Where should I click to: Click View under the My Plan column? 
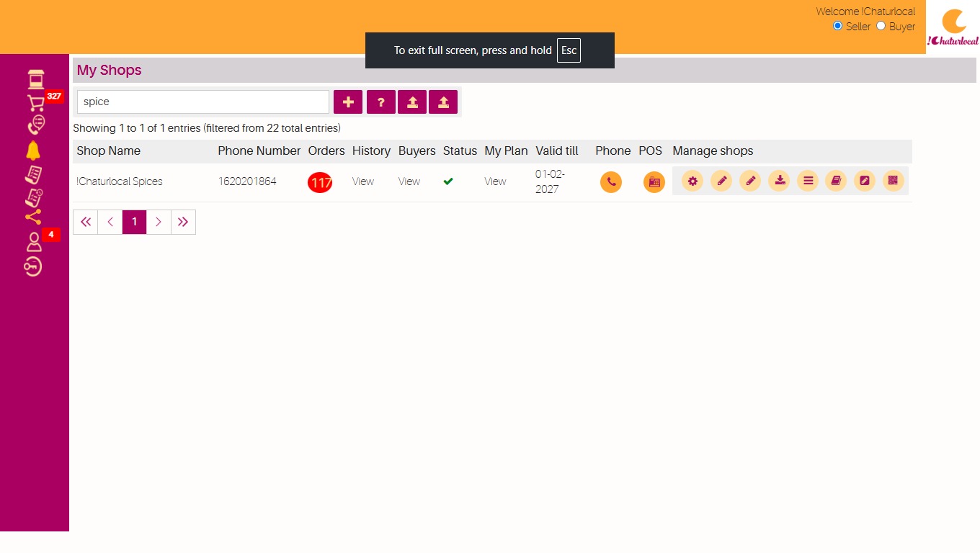495,181
